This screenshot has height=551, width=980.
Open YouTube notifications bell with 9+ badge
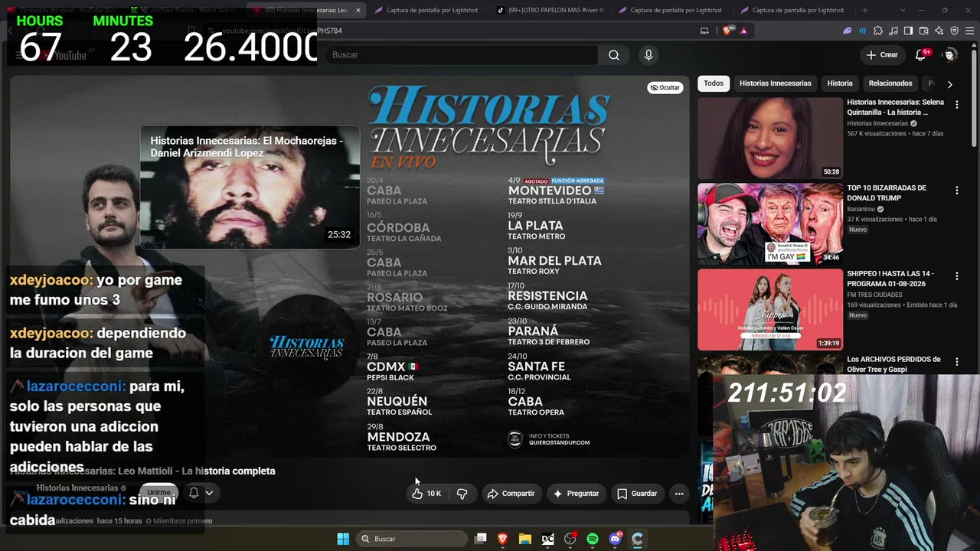point(921,55)
